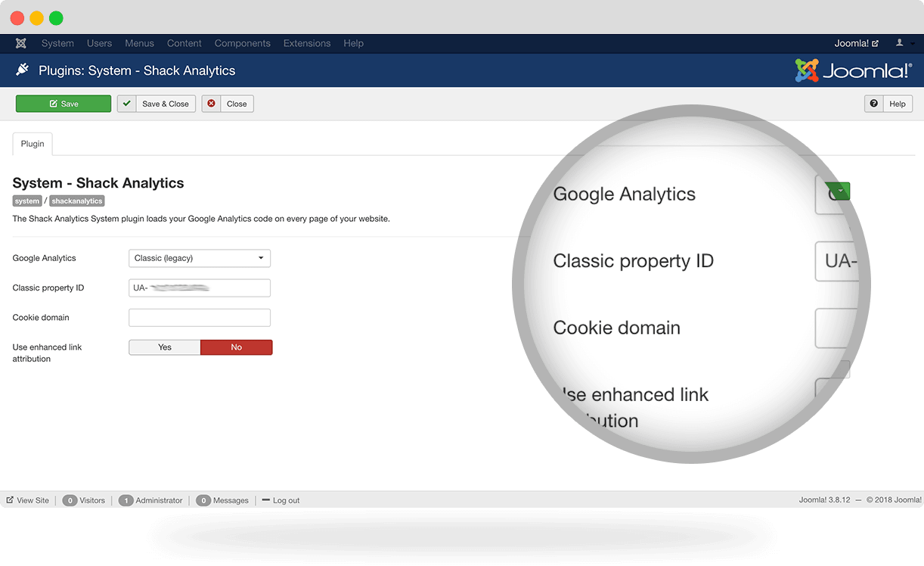This screenshot has width=924, height=566.
Task: Click the Messages count badge
Action: [203, 500]
